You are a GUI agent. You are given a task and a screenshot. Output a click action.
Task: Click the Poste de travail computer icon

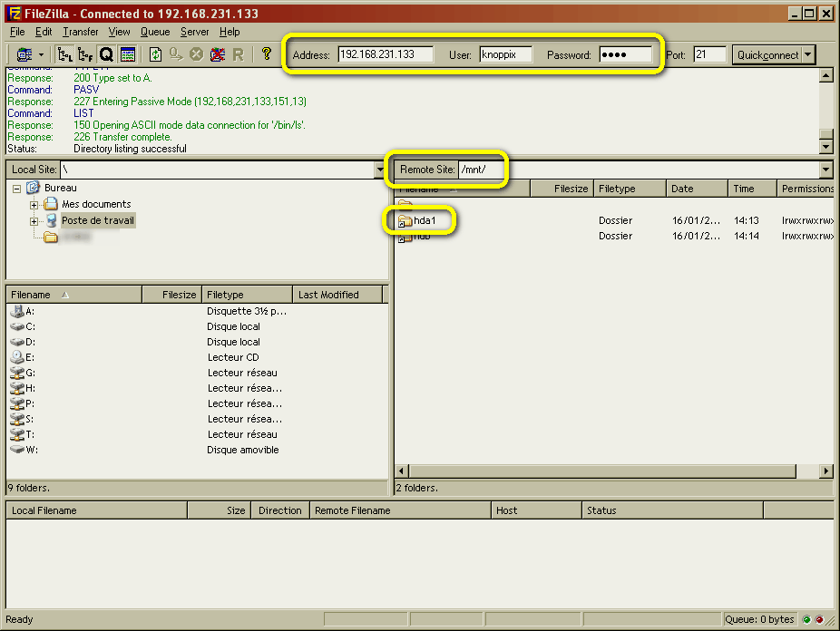tap(52, 220)
